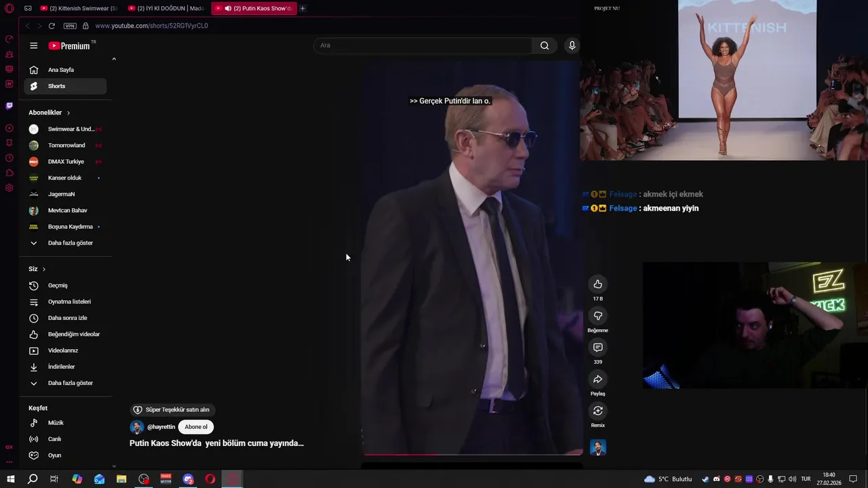
Task: Open Beğendiğim videolar
Action: tap(65, 334)
